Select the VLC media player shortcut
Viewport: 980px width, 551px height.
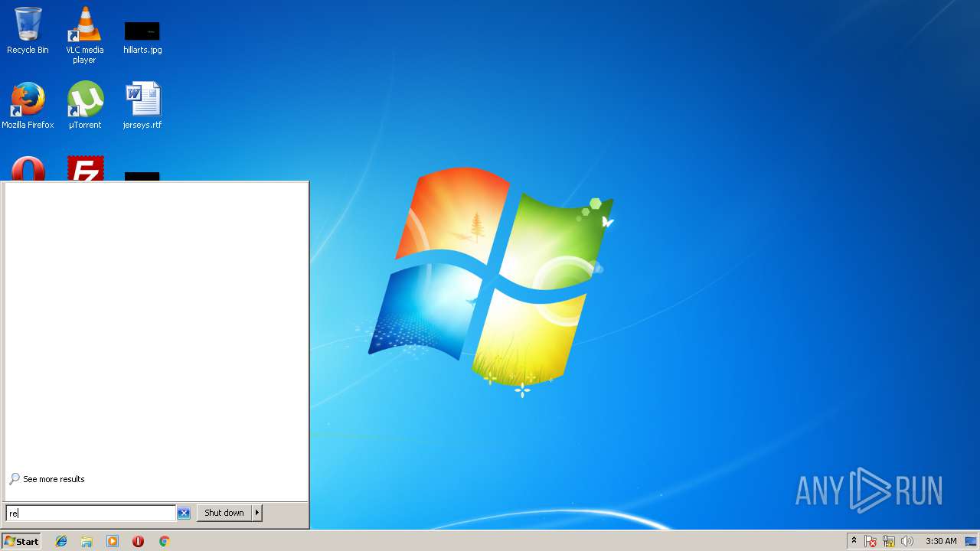click(84, 34)
